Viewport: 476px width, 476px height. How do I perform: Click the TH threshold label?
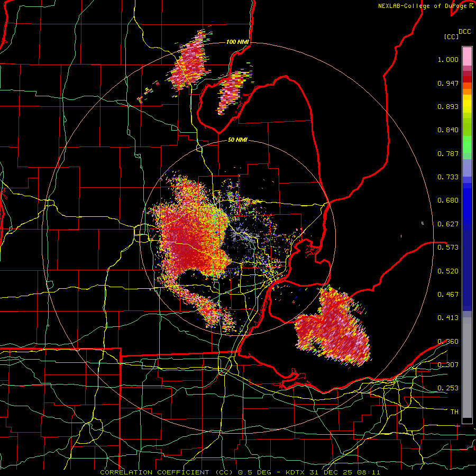454,411
